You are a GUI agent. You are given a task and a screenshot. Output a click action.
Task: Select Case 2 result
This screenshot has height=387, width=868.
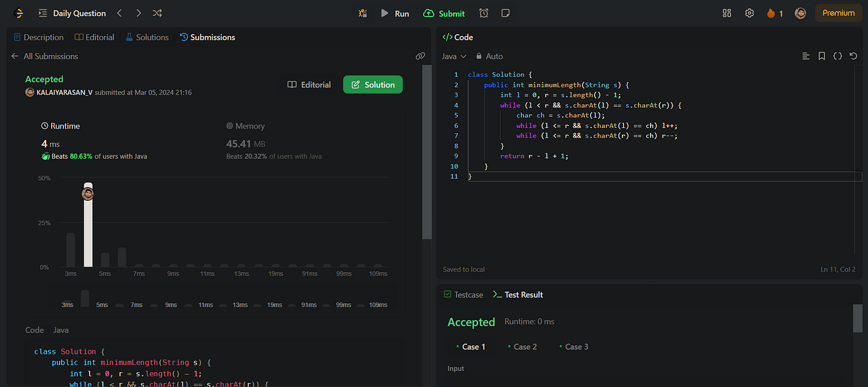point(522,347)
